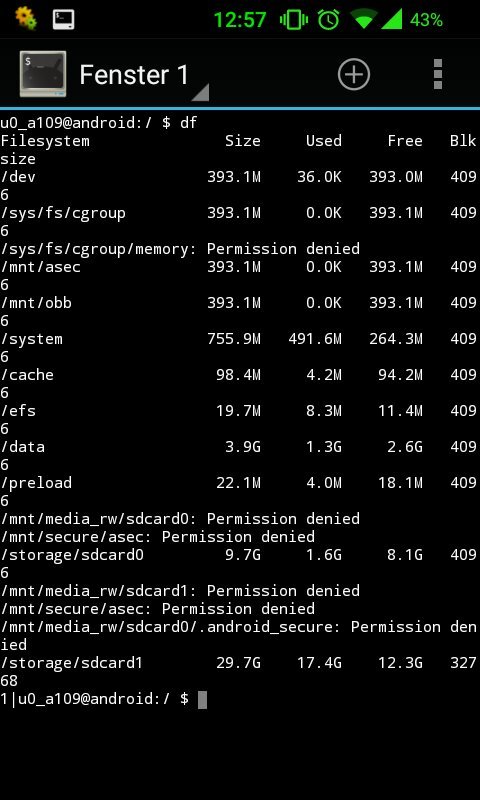Tap the gear notification icon in status bar

click(x=26, y=18)
